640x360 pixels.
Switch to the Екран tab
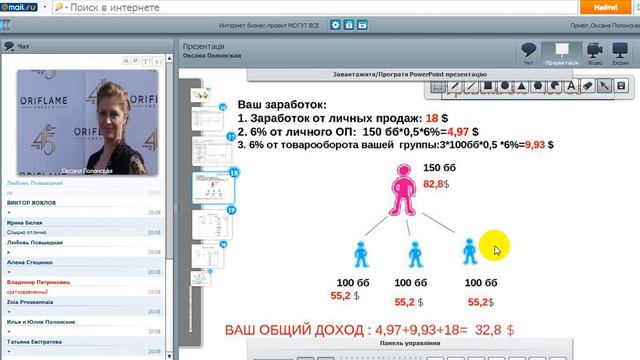620,53
